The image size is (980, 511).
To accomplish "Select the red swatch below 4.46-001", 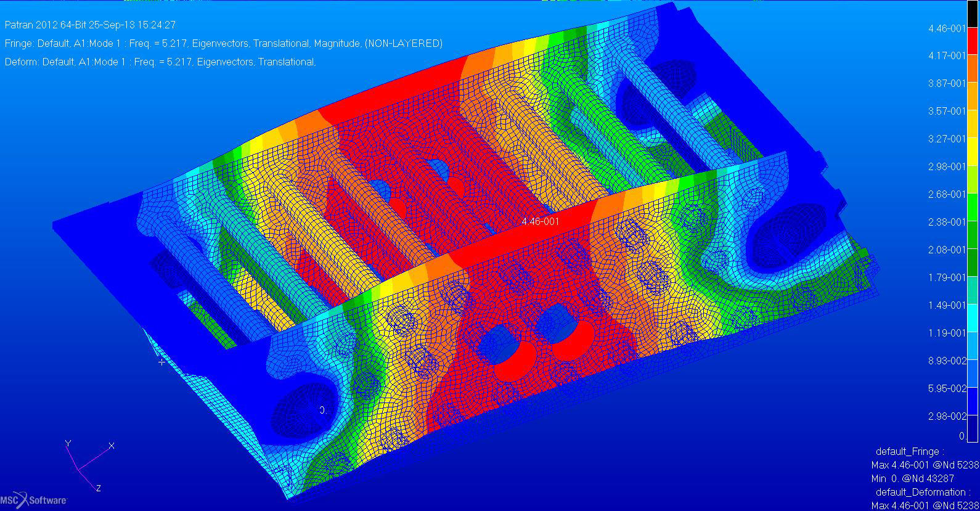I will tap(973, 42).
